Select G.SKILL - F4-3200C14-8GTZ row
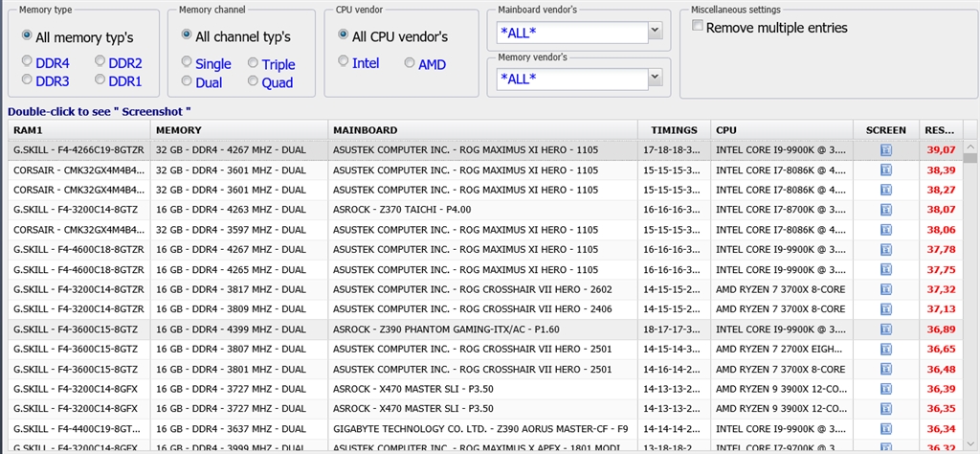This screenshot has width=980, height=454. [485, 210]
